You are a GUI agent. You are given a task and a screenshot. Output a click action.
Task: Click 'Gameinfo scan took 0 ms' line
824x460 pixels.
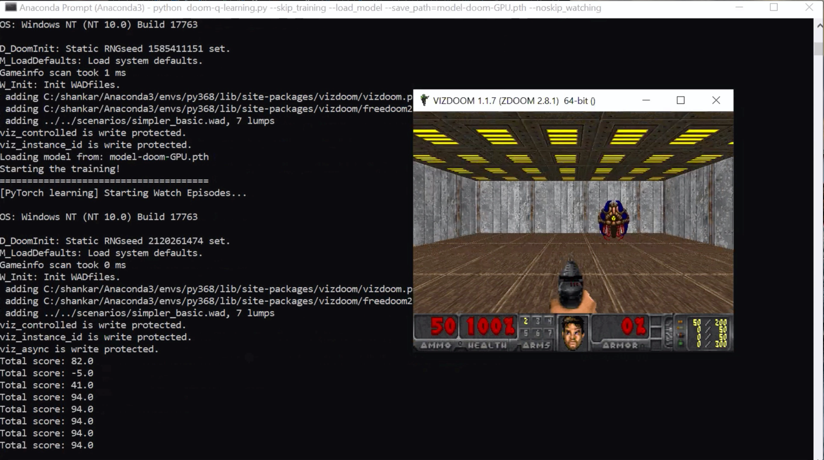click(x=63, y=265)
